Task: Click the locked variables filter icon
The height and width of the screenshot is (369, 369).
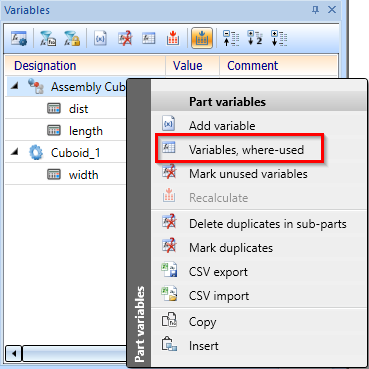Action: pos(72,38)
